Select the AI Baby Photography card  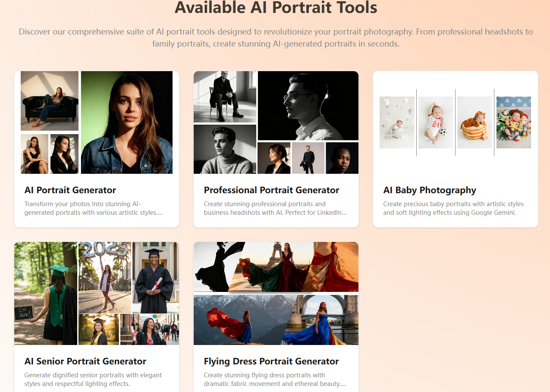(x=430, y=190)
